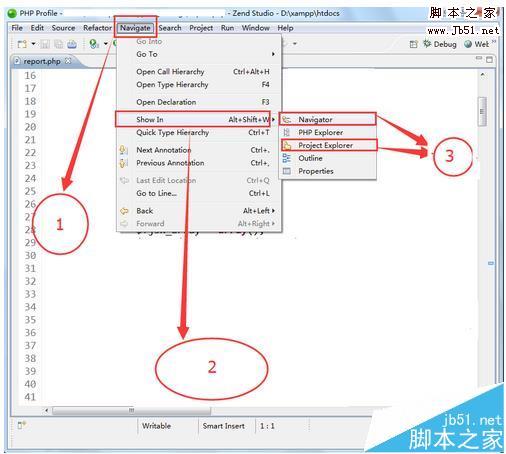Image resolution: width=506 pixels, height=454 pixels.
Task: Open the Edit menu
Action: 37,28
